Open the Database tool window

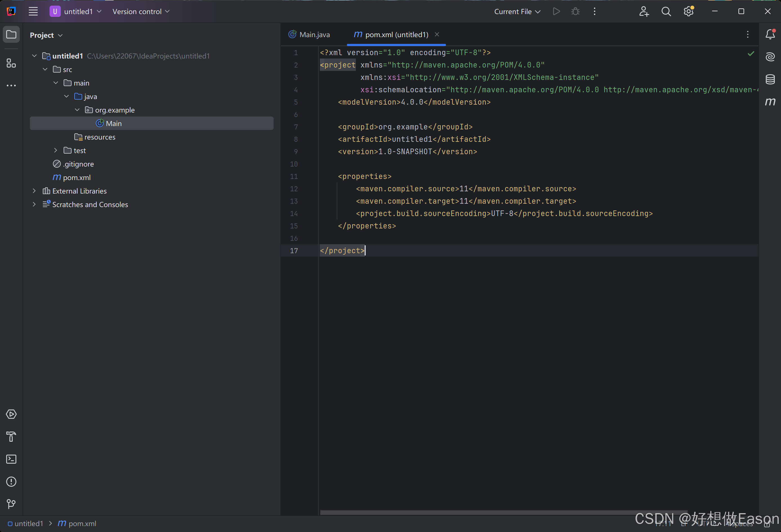pyautogui.click(x=770, y=79)
